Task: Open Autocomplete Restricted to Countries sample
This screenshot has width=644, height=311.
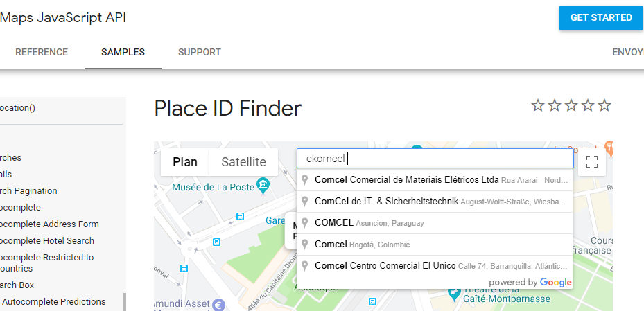Action: 47,263
